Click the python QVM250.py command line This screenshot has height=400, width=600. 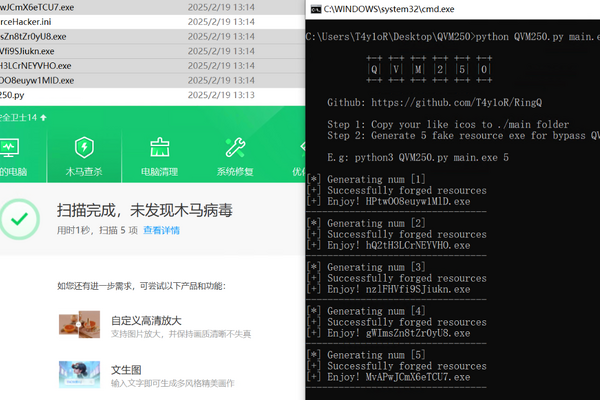coord(453,37)
